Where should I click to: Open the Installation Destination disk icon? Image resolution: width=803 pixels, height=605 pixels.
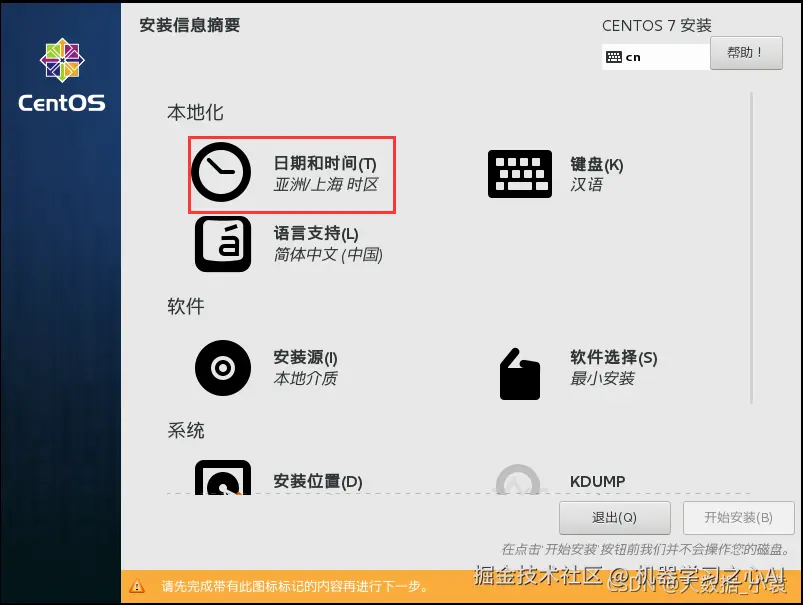[222, 485]
